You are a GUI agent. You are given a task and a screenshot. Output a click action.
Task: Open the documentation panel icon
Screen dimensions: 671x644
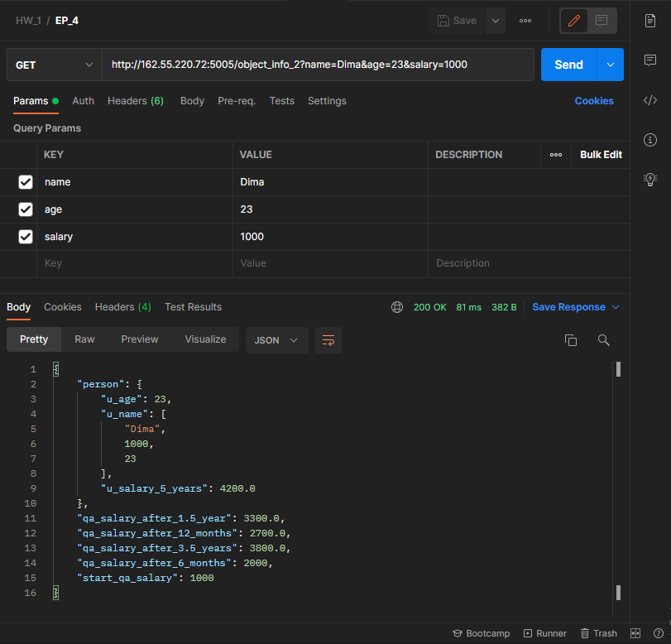(650, 22)
